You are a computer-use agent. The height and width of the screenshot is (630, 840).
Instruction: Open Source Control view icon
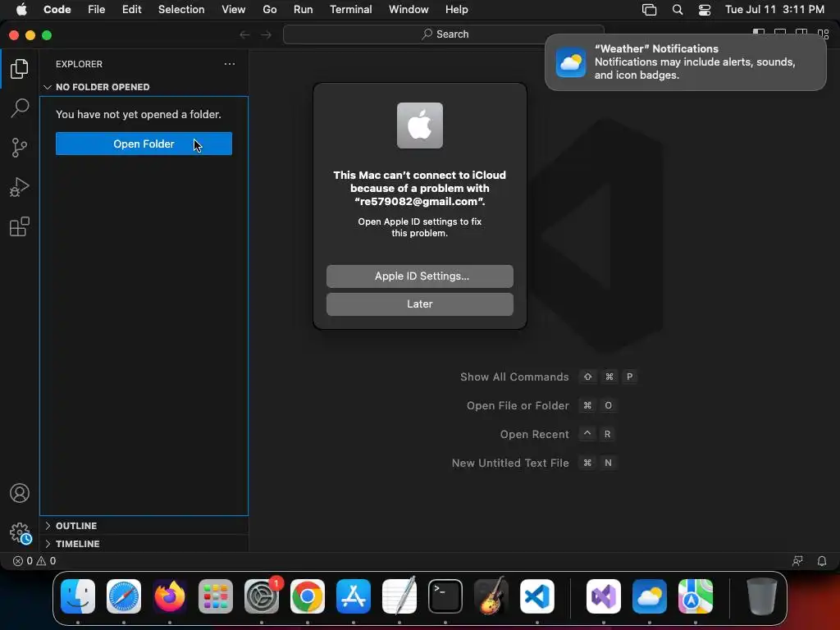click(20, 148)
